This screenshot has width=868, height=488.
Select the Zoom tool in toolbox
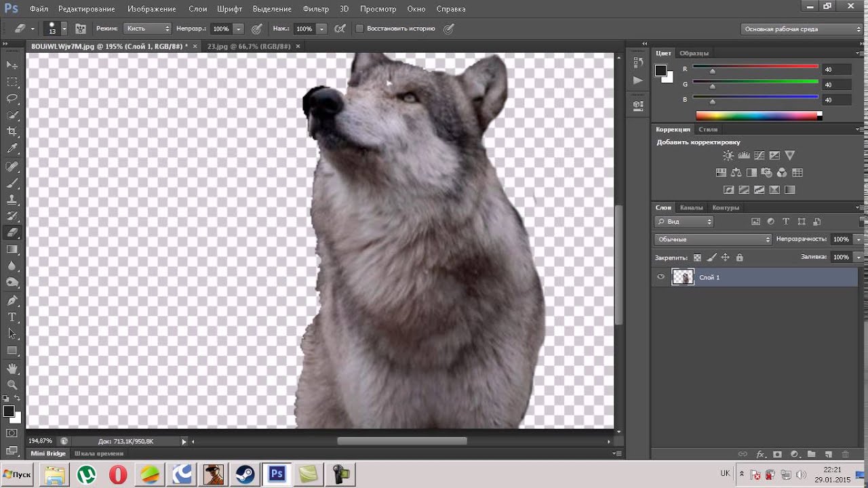click(12, 385)
